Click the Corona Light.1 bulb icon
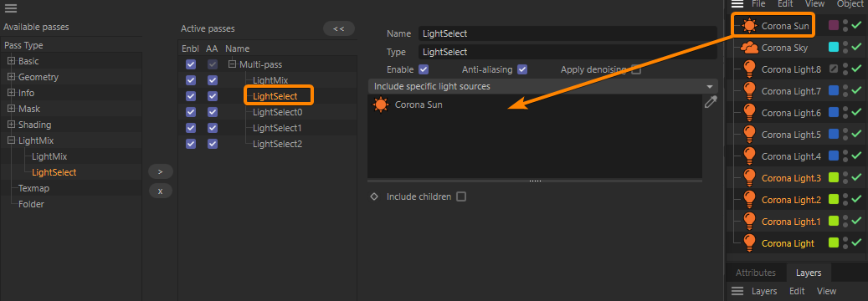This screenshot has width=868, height=301. 749,222
